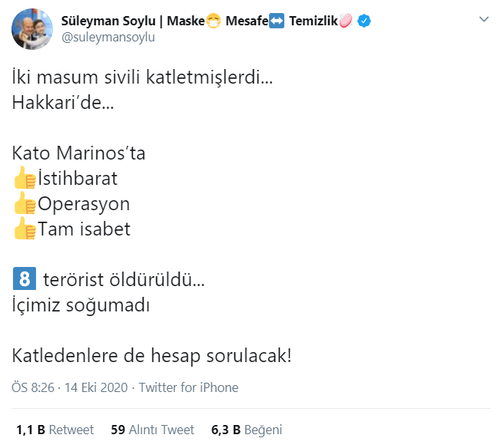
Task: Click the left-right arrow emoji after Mesafe
Action: [277, 21]
